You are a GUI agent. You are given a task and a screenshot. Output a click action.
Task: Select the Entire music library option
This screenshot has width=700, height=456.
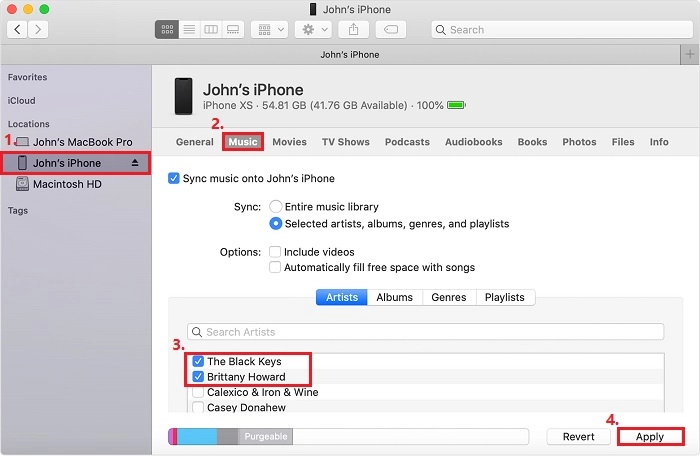(x=276, y=205)
